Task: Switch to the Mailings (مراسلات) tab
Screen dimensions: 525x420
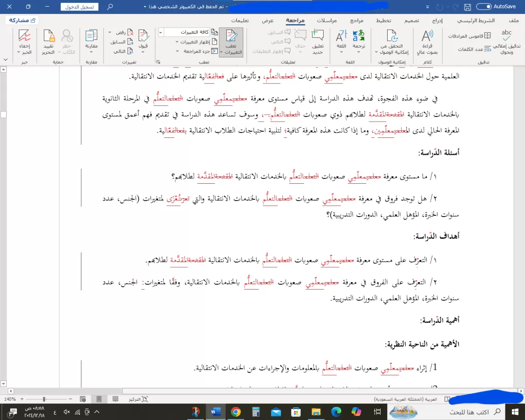Action: tap(327, 21)
